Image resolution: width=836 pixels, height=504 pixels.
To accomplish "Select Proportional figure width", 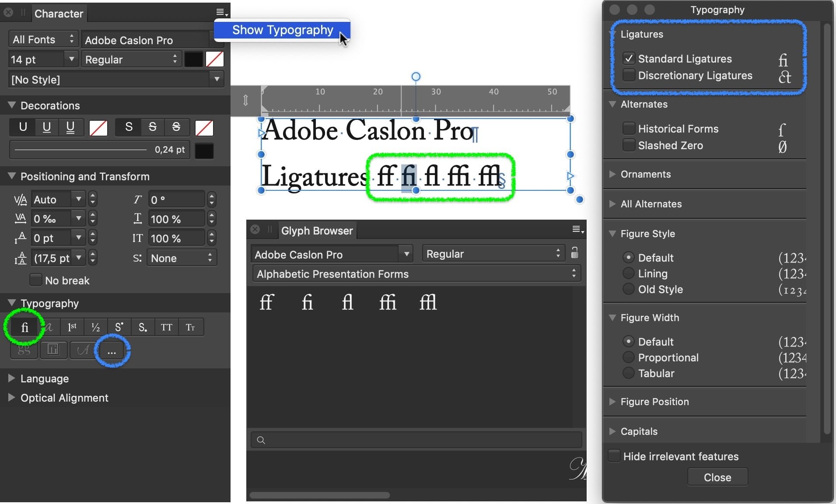I will pyautogui.click(x=628, y=357).
